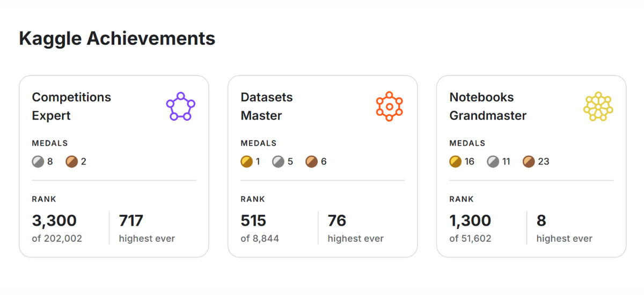The width and height of the screenshot is (644, 295).
Task: Click the silver medal icon in Competitions
Action: click(38, 161)
